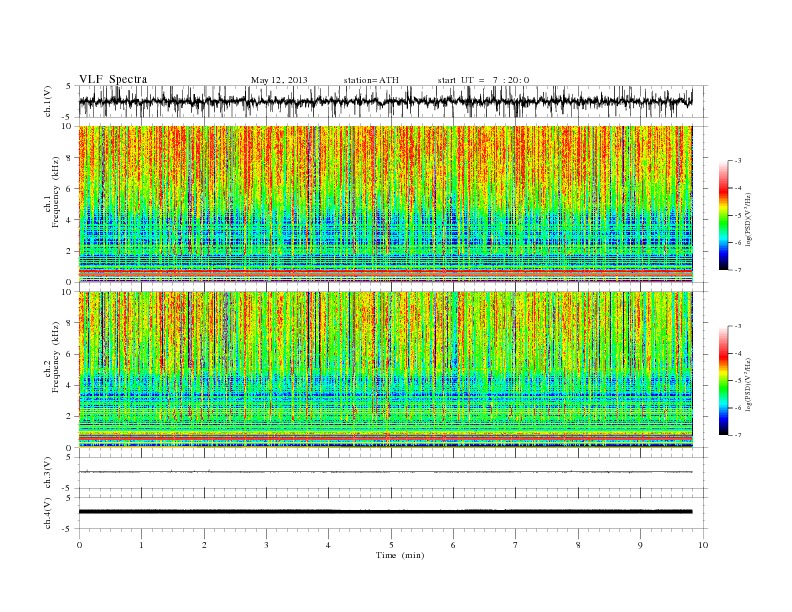Click the 'ch.1(V)' axis label
This screenshot has width=792, height=612.
coord(48,101)
